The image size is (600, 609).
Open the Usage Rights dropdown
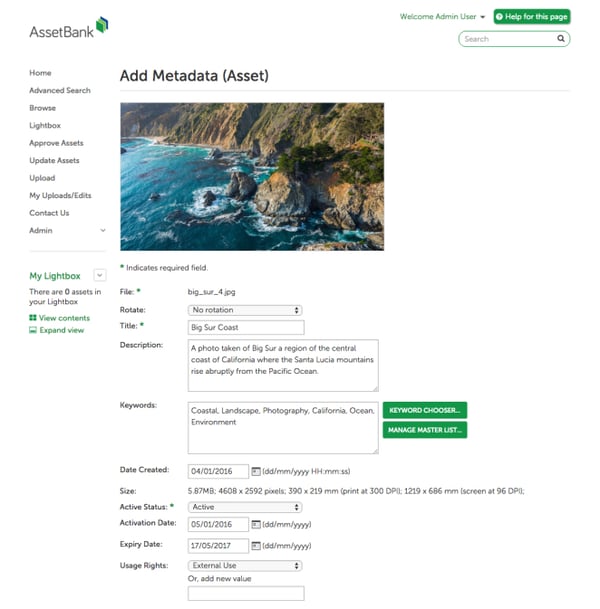coord(245,566)
